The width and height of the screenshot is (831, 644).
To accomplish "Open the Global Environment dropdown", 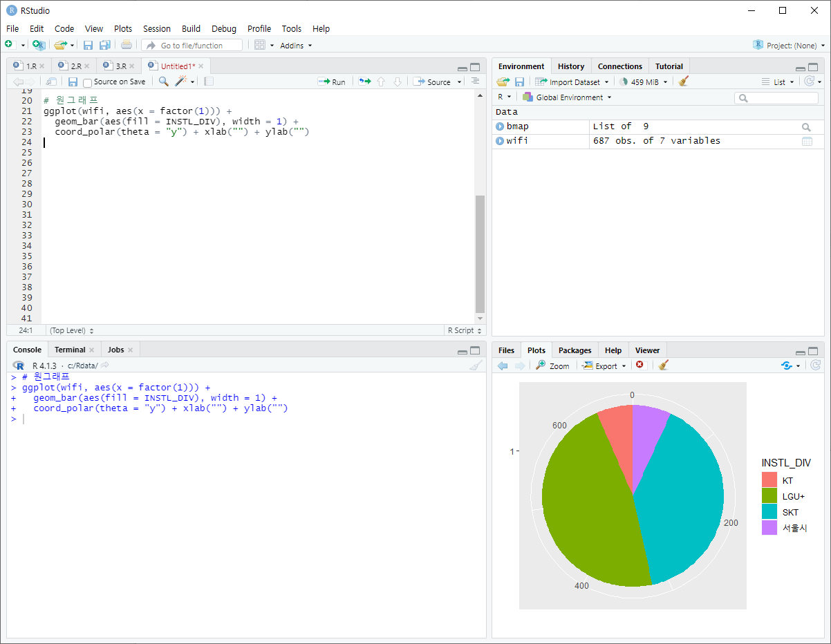I will [x=568, y=97].
